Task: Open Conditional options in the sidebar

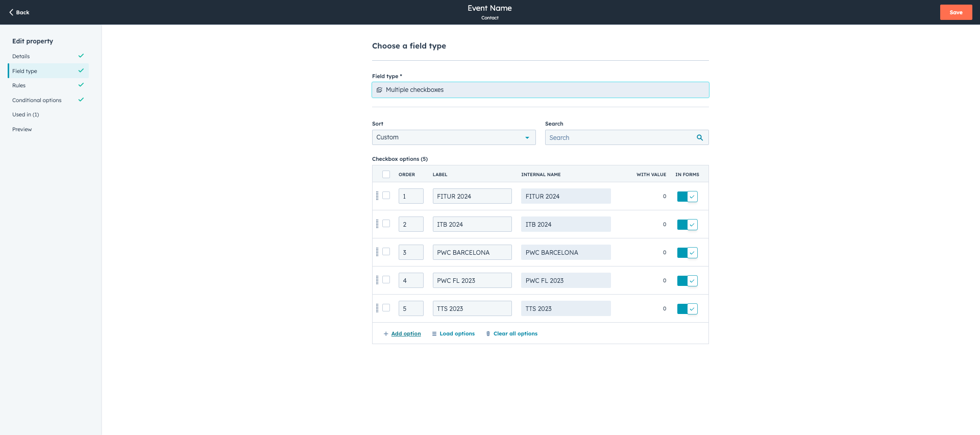Action: (48, 100)
